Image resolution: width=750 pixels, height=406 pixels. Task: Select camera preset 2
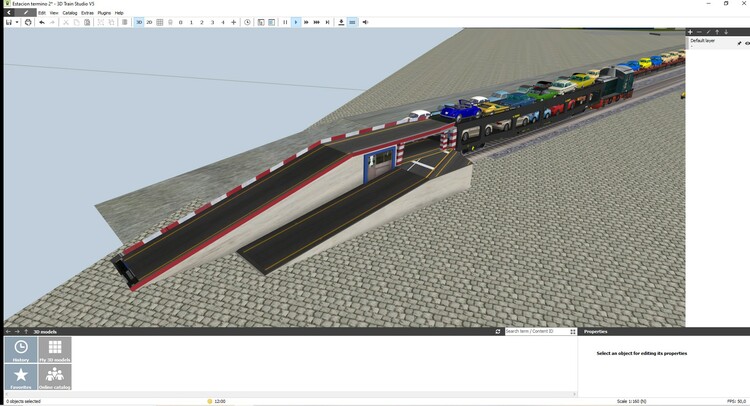pos(202,22)
